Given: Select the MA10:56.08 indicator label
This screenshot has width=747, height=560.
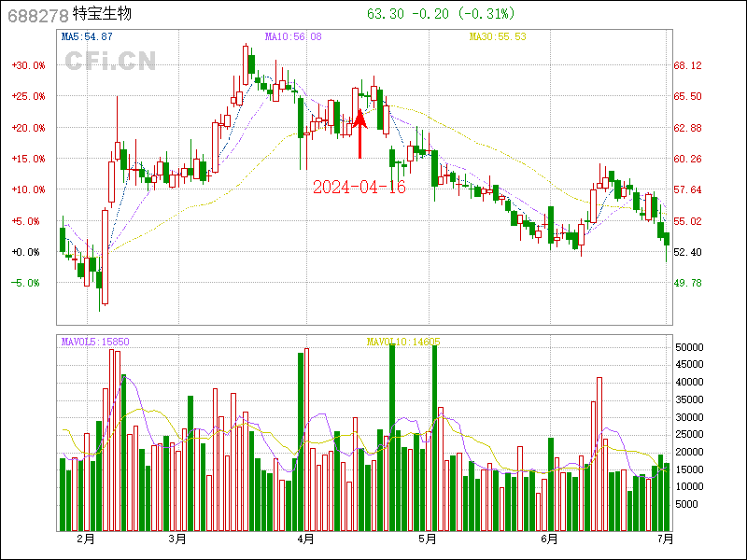Looking at the screenshot, I should [293, 36].
